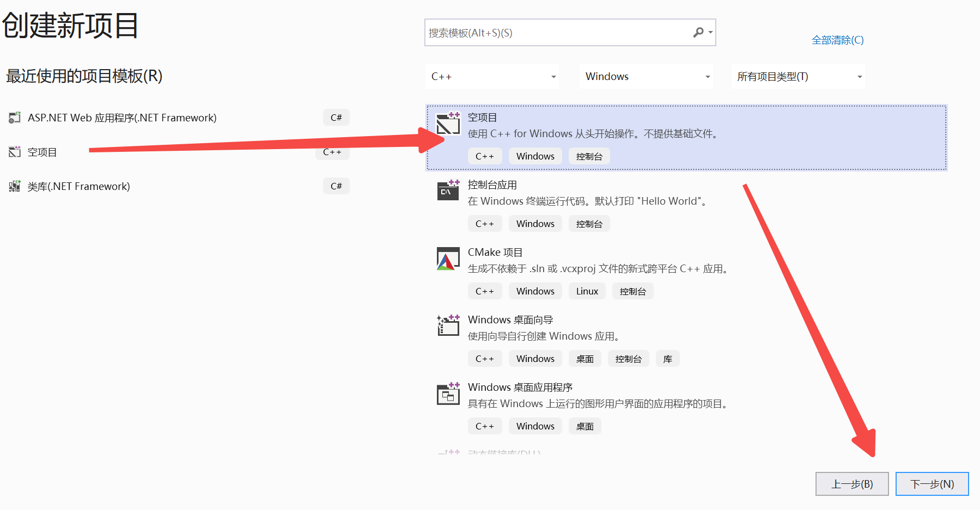This screenshot has width=980, height=510.
Task: Select the Windows 桌面应用程序 template title
Action: point(520,388)
